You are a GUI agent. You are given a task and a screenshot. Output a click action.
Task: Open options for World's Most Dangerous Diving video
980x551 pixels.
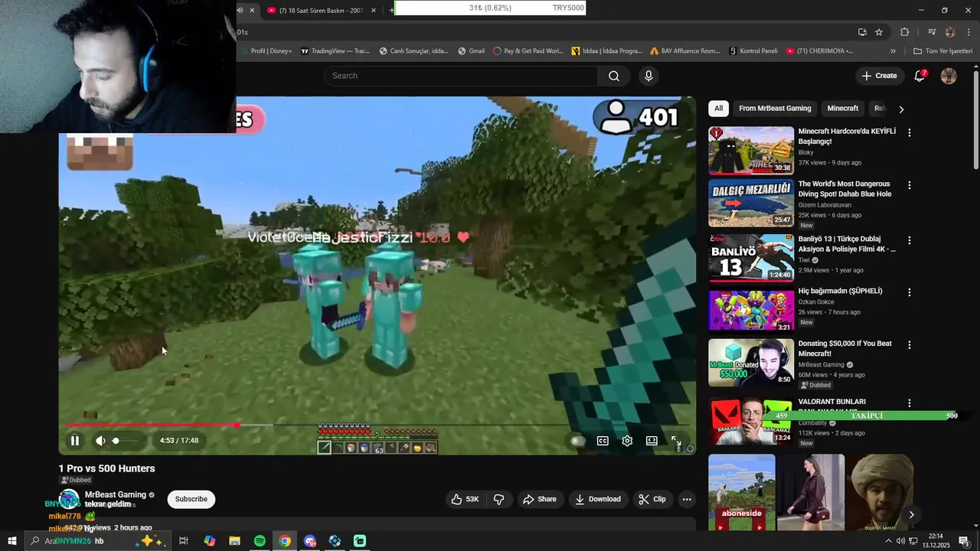point(910,185)
